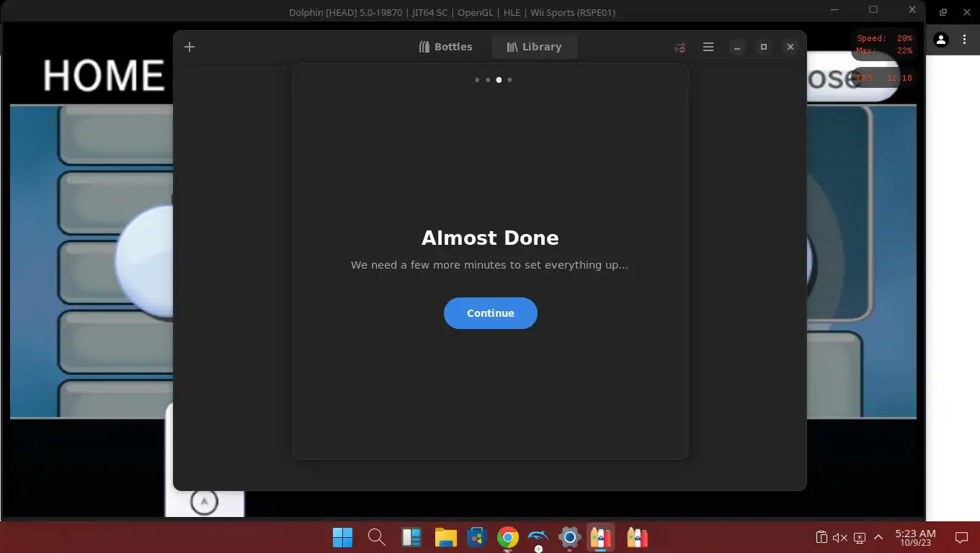The image size is (980, 553).
Task: Open Google Chrome from taskbar
Action: (x=507, y=537)
